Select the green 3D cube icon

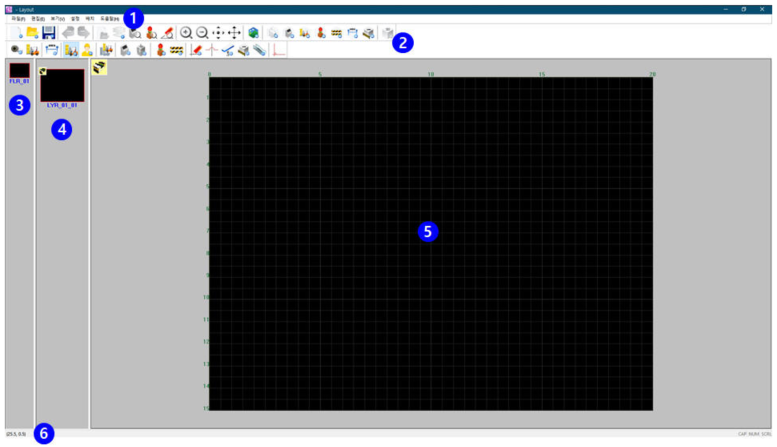(254, 33)
